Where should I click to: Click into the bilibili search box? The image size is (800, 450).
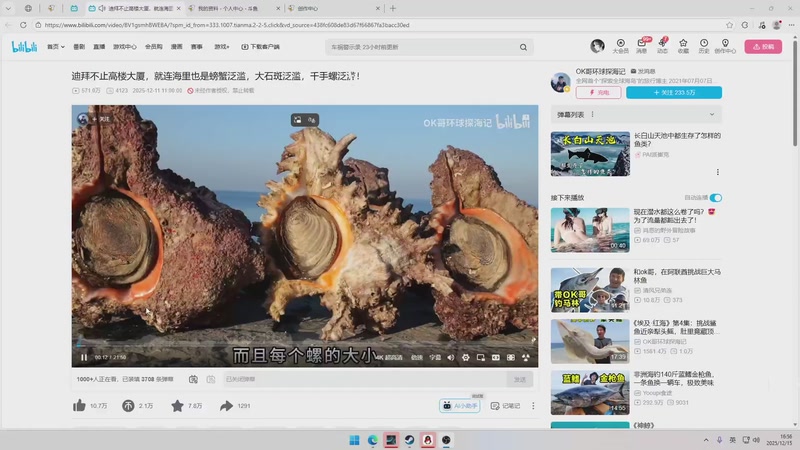pyautogui.click(x=421, y=47)
